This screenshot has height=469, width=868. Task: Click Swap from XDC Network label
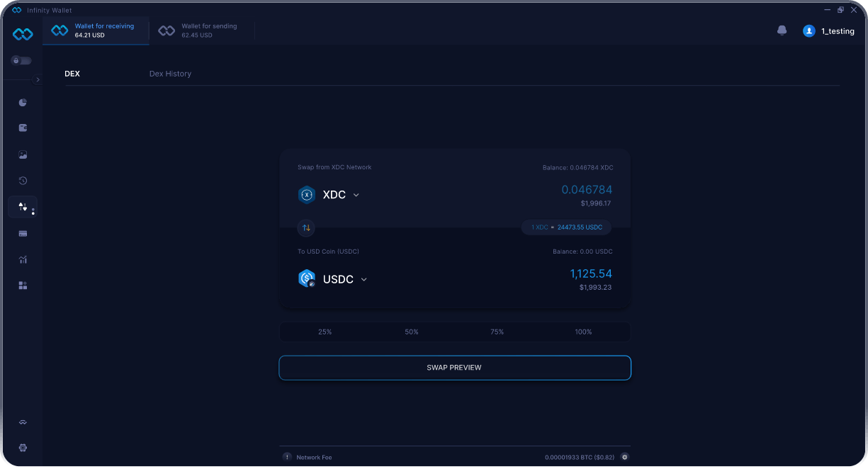point(334,168)
